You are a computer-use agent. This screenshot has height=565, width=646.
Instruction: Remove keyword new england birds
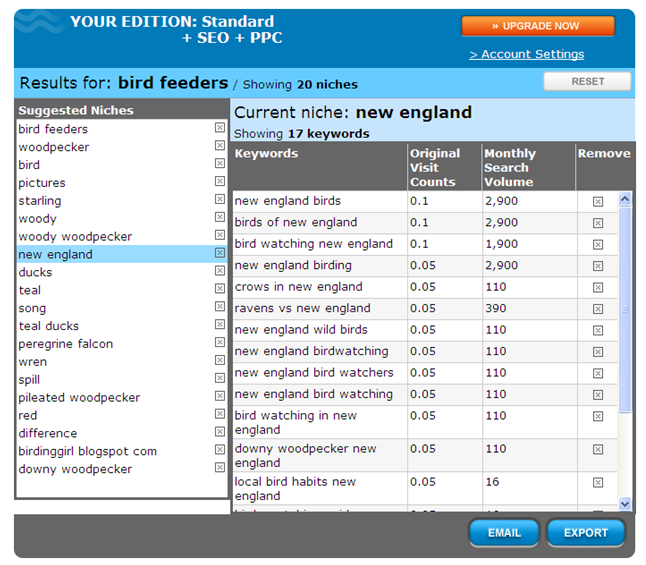coord(598,202)
